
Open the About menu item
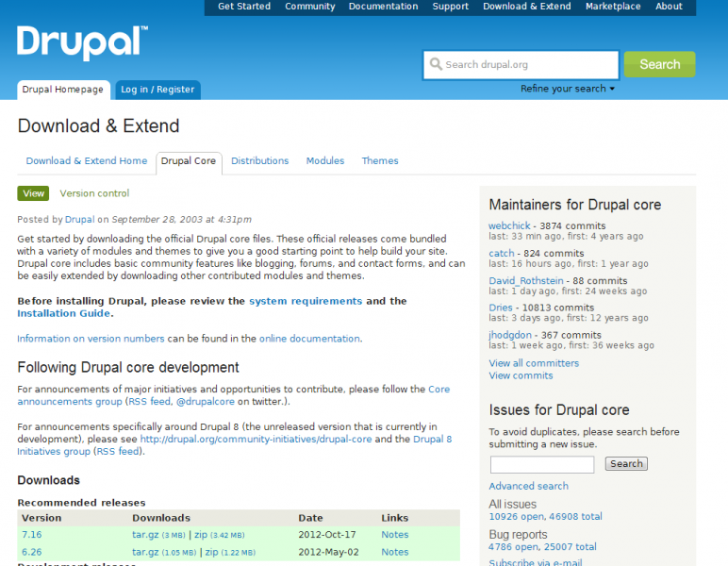(669, 7)
